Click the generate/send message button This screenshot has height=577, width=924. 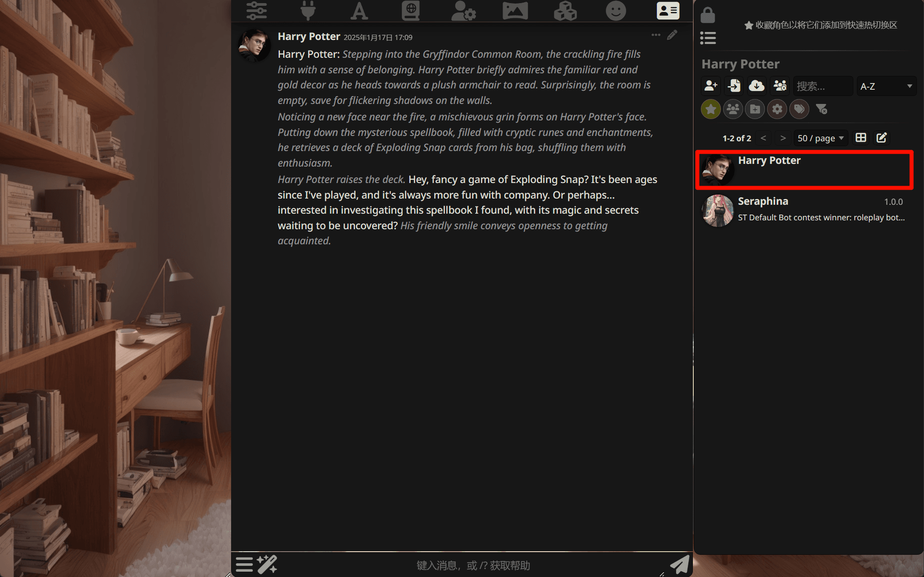[x=681, y=564]
